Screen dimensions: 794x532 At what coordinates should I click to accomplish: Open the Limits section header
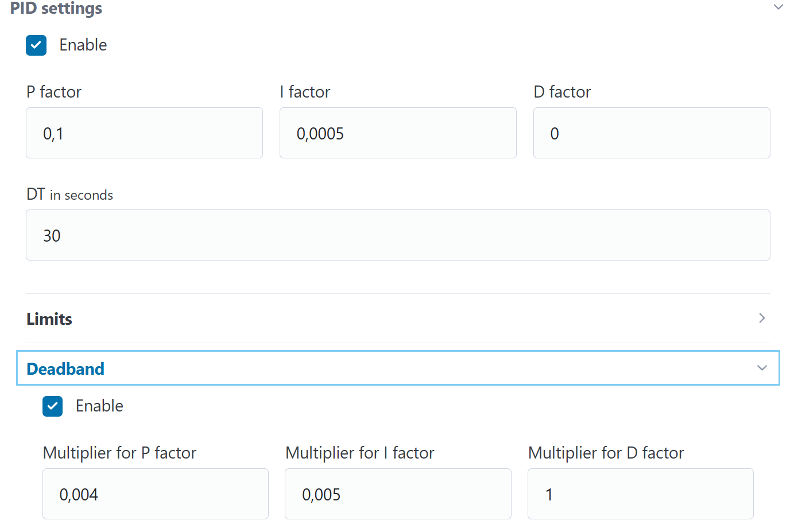click(x=49, y=319)
